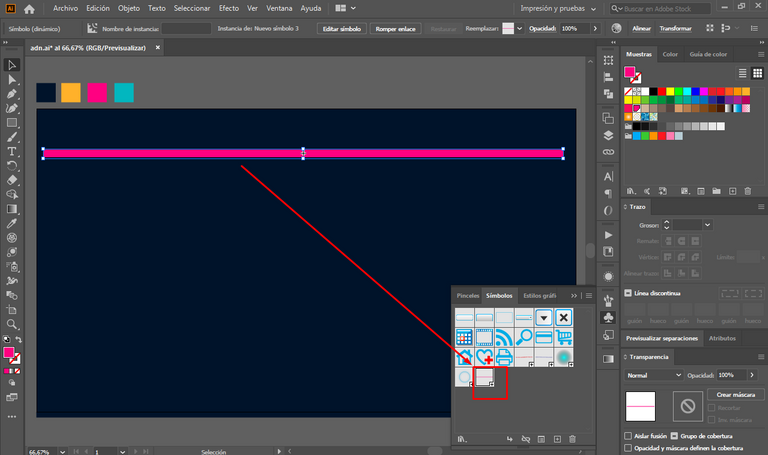Select the Rectangle tool

pos(12,123)
